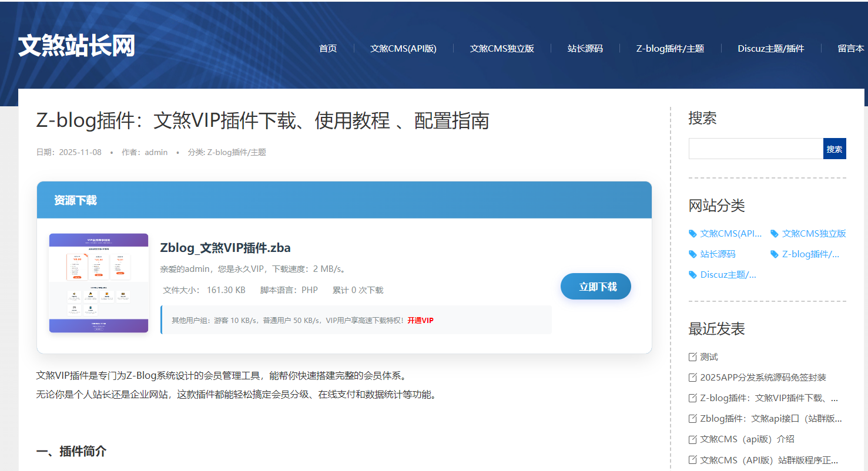The width and height of the screenshot is (868, 471).
Task: Open Discuz主题/插件 in the top navigation
Action: click(x=770, y=48)
